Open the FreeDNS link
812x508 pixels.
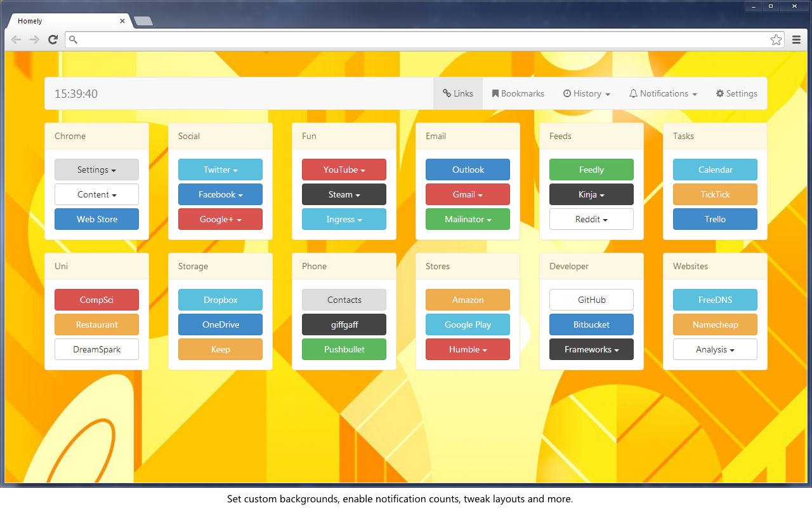tap(715, 300)
